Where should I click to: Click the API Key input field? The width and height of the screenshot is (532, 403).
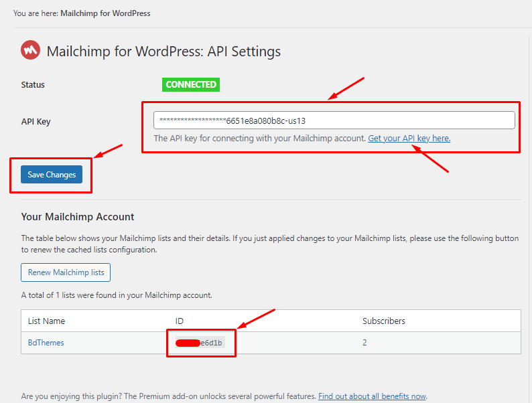(x=334, y=120)
